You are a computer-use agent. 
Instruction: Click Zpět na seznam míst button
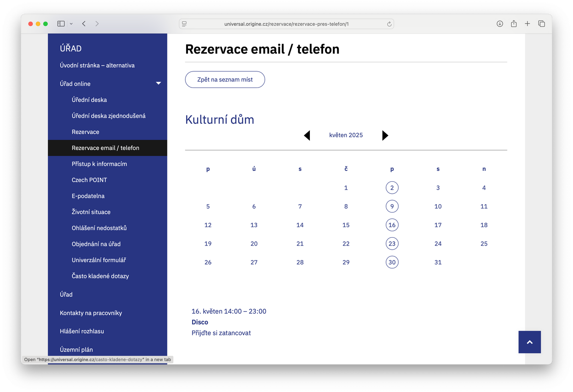point(225,79)
